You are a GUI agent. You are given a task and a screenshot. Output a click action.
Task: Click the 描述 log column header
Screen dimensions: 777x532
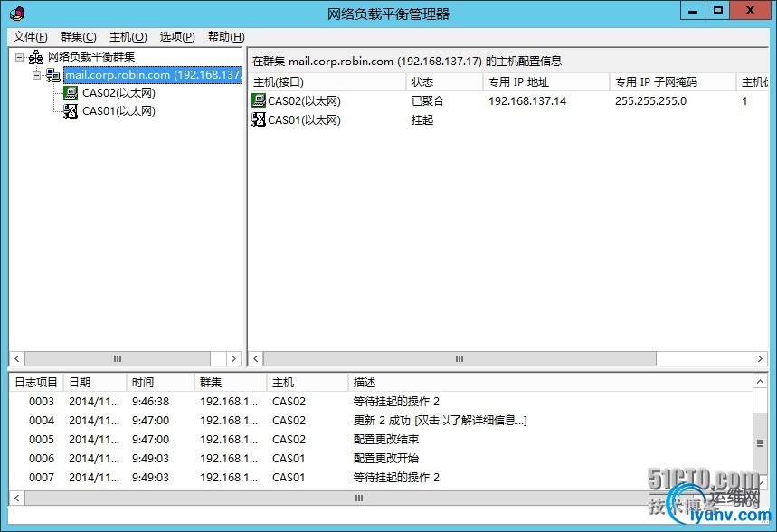pyautogui.click(x=550, y=383)
